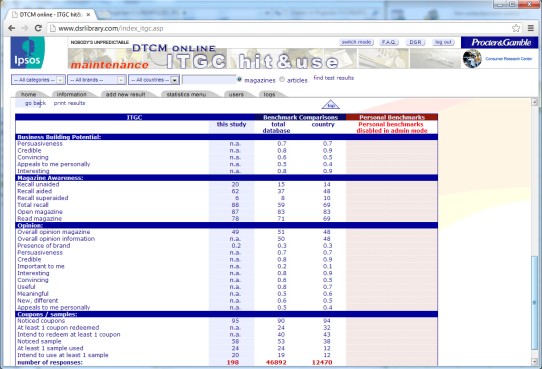Screen dimensions: 542x369
Task: Click the browser back arrow
Action: (x=11, y=28)
